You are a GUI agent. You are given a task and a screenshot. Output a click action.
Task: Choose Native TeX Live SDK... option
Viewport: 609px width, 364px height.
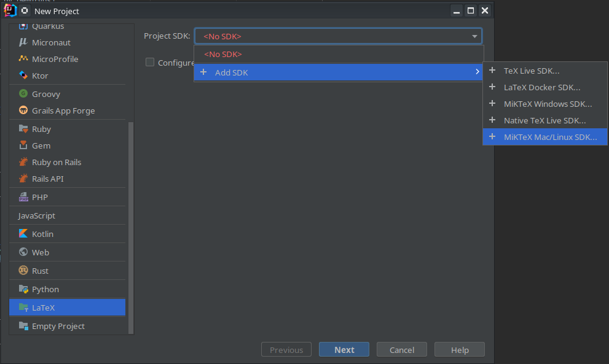pos(545,120)
